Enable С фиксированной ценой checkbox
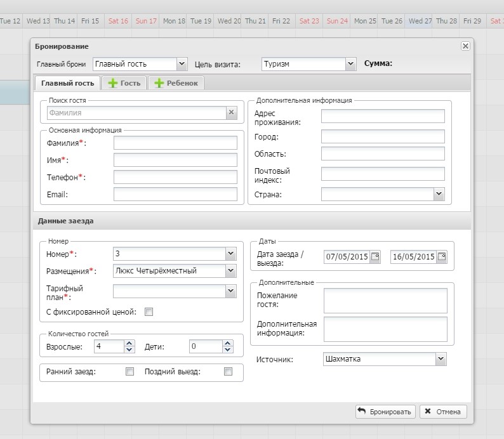This screenshot has height=439, width=504. [x=149, y=311]
